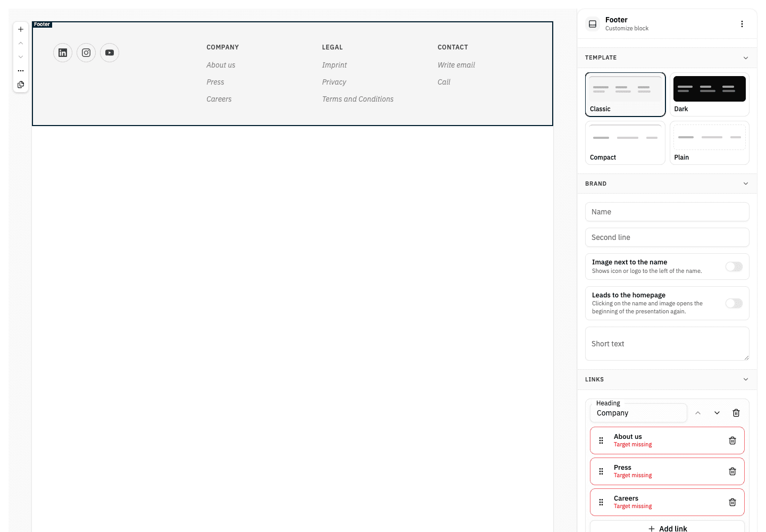Image resolution: width=766 pixels, height=532 pixels.
Task: Open the Careers link in footer preview
Action: (x=219, y=99)
